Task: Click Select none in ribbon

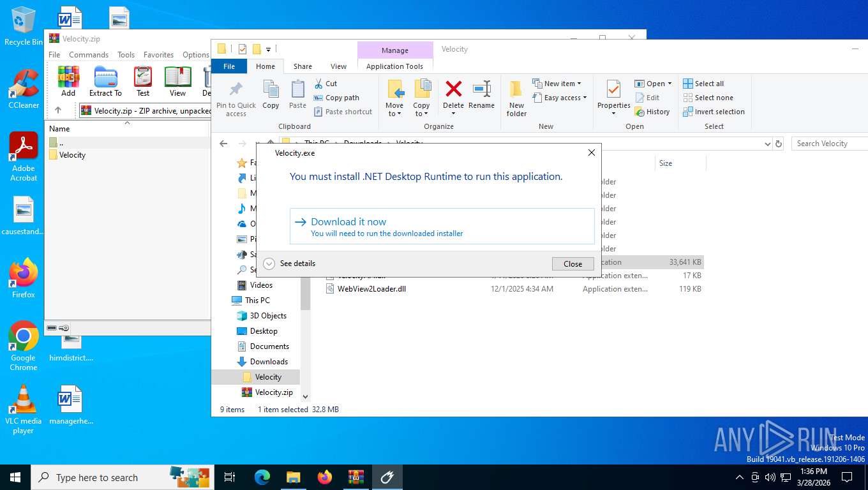Action: [708, 98]
